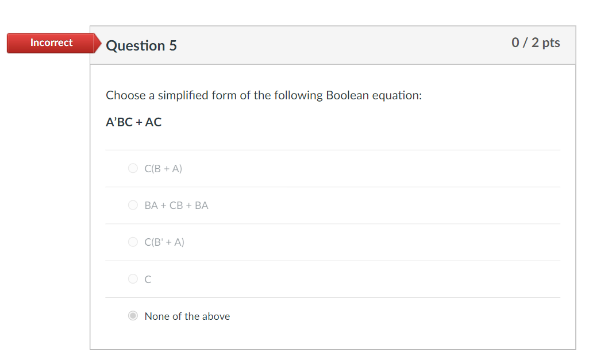Click the question header bar

tap(333, 45)
